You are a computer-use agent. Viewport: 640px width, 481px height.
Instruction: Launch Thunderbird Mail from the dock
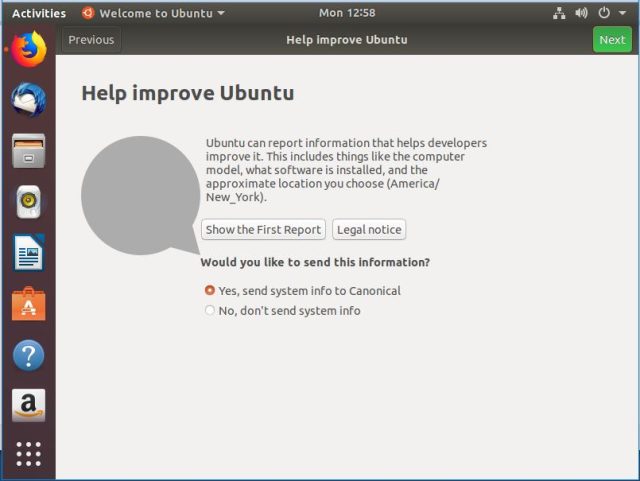28,99
